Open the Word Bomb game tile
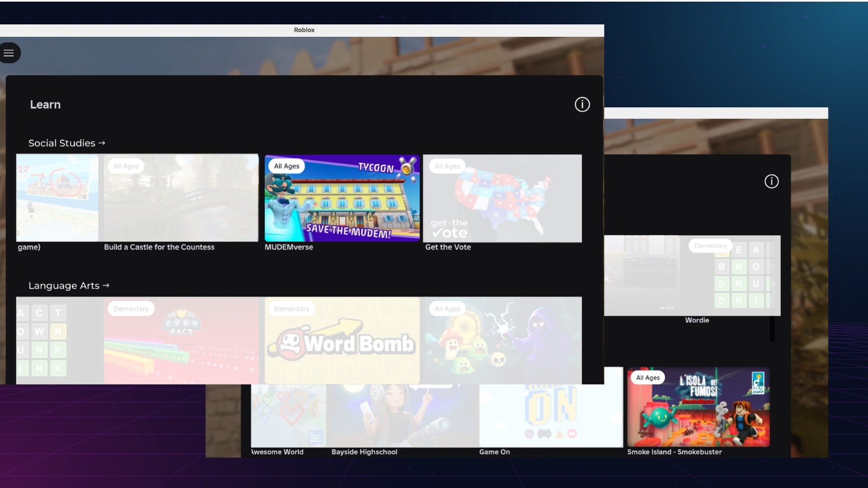This screenshot has width=868, height=488. click(x=342, y=341)
